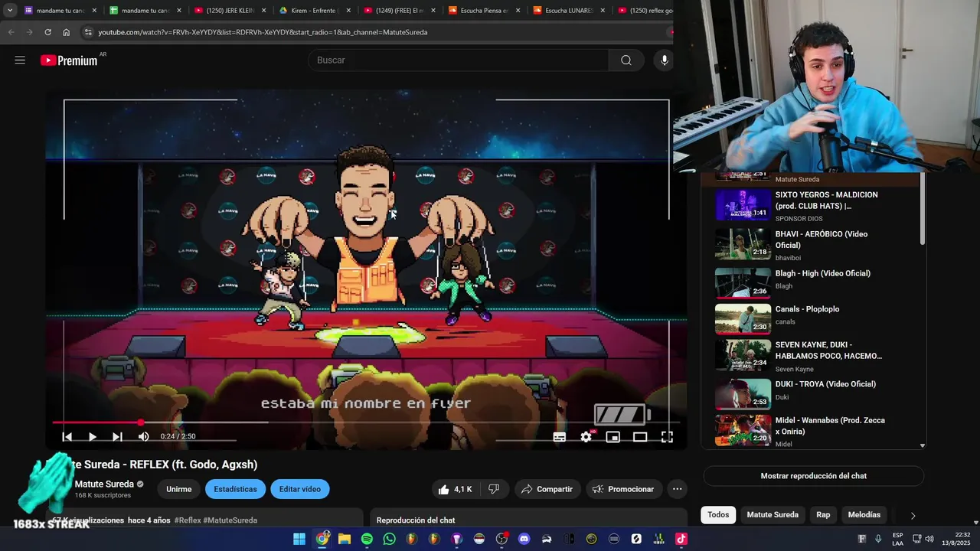Open Spotify from taskbar
The height and width of the screenshot is (551, 980).
tap(367, 539)
